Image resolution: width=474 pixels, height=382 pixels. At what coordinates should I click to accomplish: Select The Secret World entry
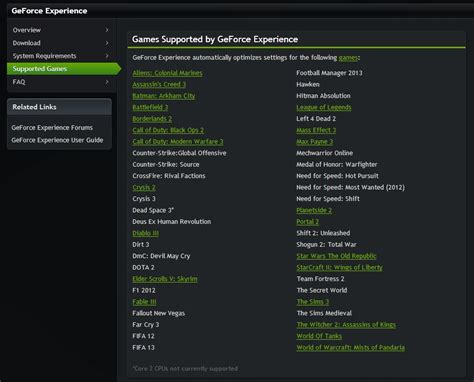[322, 290]
